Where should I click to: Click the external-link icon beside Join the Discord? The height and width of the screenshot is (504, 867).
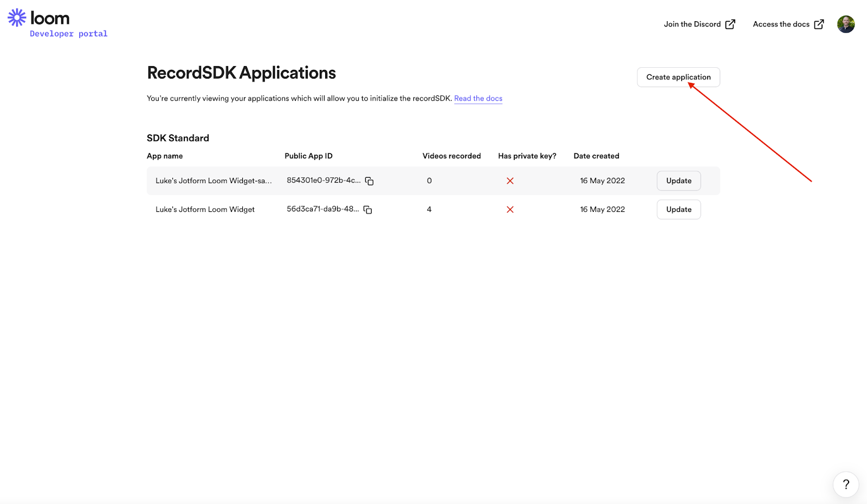coord(730,24)
